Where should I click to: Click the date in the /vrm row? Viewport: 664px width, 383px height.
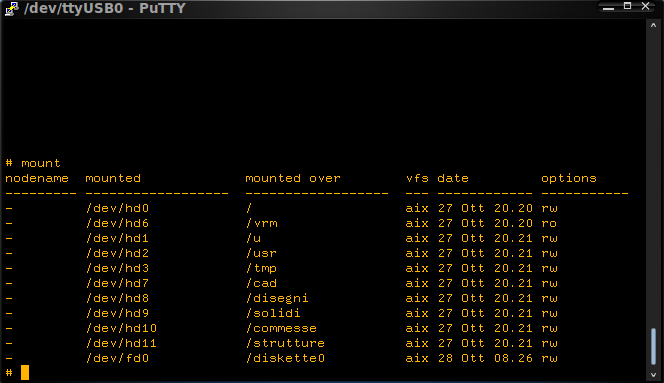485,223
